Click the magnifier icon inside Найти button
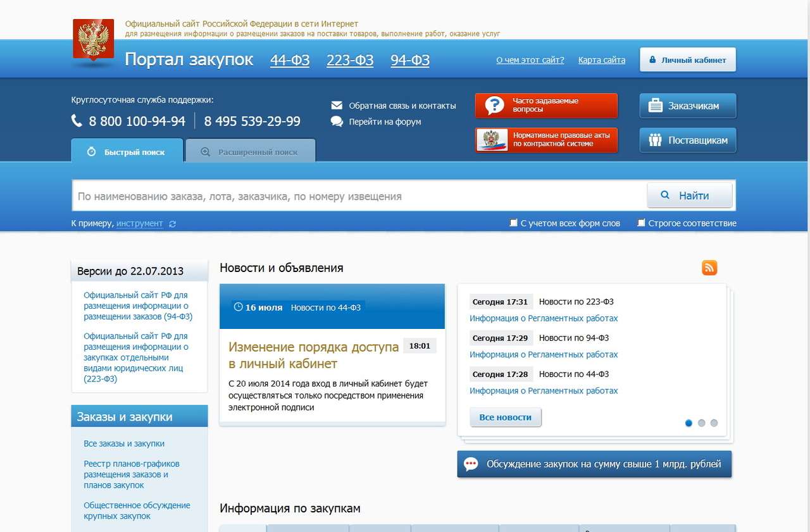 click(x=664, y=195)
